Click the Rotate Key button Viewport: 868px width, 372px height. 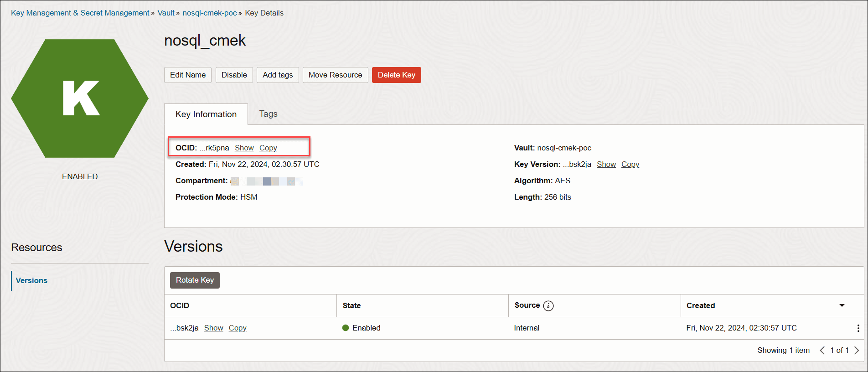[x=195, y=280]
